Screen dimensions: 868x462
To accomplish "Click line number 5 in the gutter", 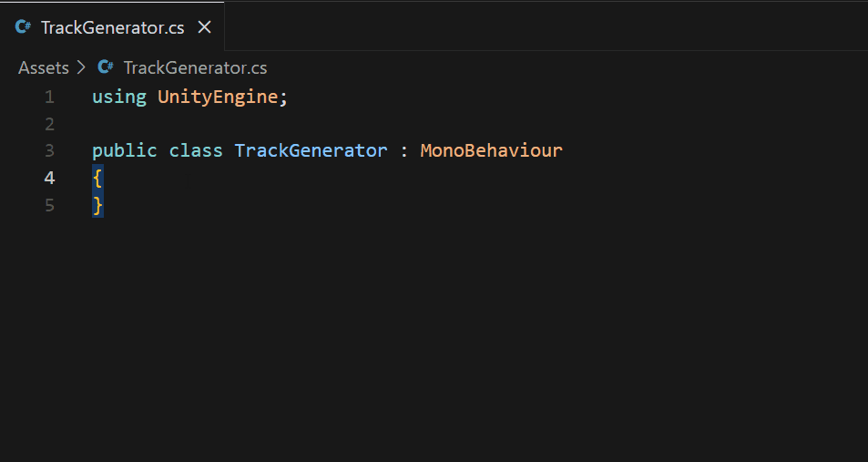I will pos(48,205).
